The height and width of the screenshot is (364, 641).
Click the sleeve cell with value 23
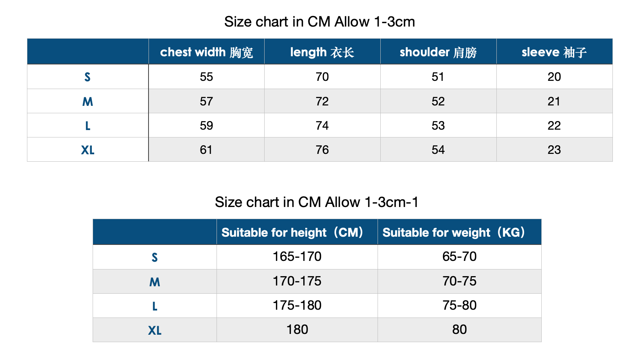point(554,150)
